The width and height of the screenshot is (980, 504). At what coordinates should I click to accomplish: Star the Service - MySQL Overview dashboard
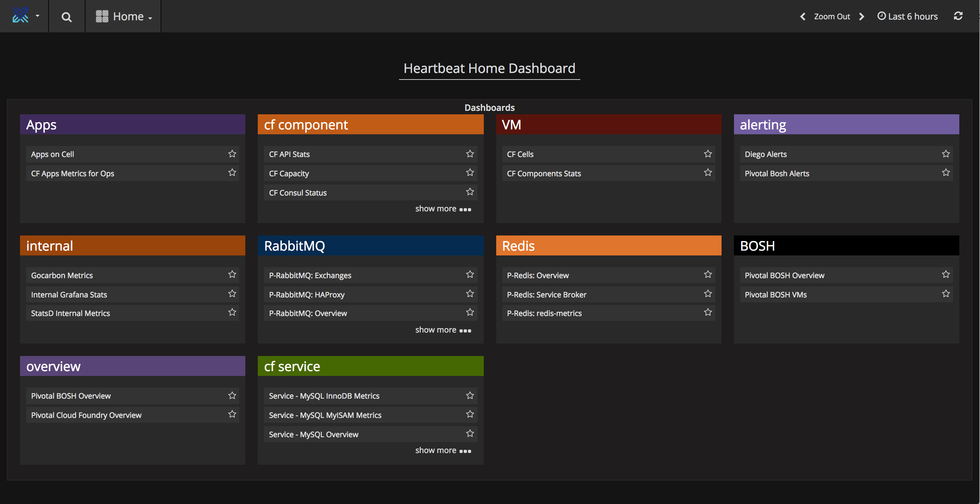470,433
